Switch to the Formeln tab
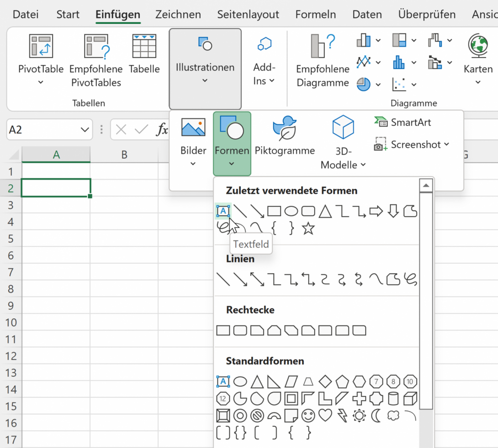This screenshot has height=448, width=498. [x=315, y=15]
